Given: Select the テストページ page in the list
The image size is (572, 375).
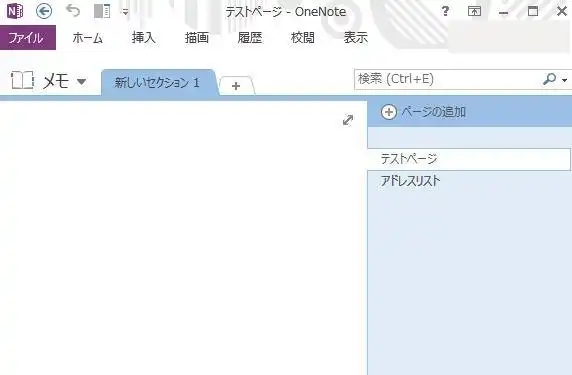Looking at the screenshot, I should (x=469, y=159).
